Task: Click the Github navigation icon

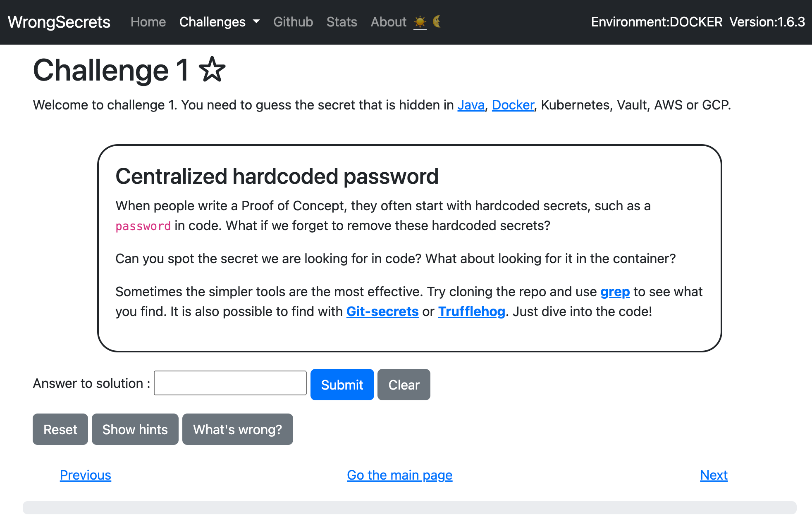Action: tap(293, 22)
